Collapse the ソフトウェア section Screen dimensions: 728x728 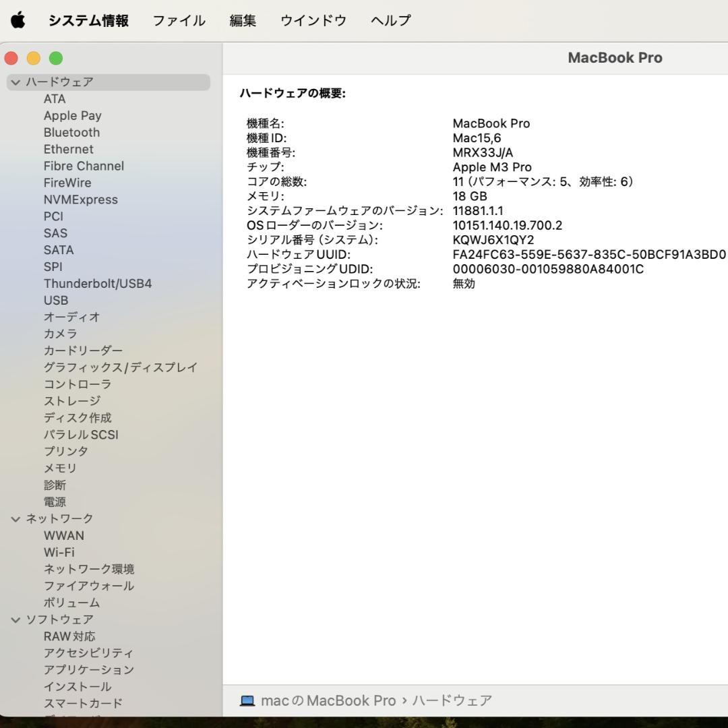coord(15,619)
